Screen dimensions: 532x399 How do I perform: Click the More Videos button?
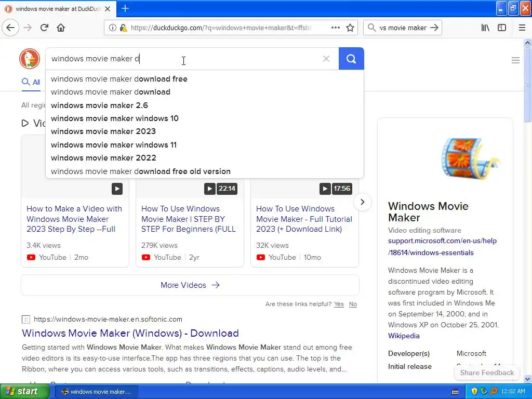190,285
